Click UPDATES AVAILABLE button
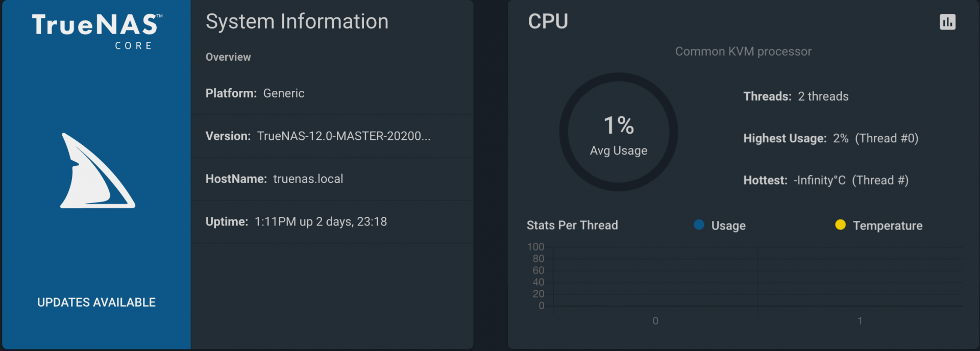This screenshot has height=351, width=980. click(x=96, y=302)
